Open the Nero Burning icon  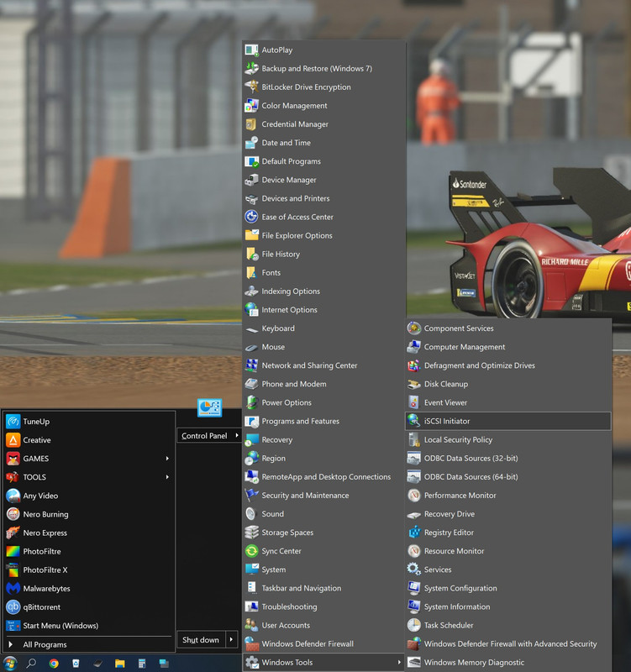point(13,514)
